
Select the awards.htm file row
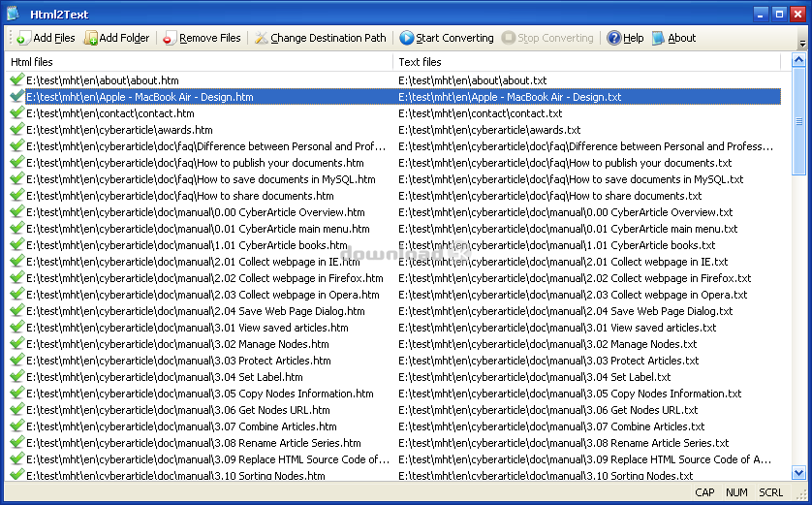point(119,130)
